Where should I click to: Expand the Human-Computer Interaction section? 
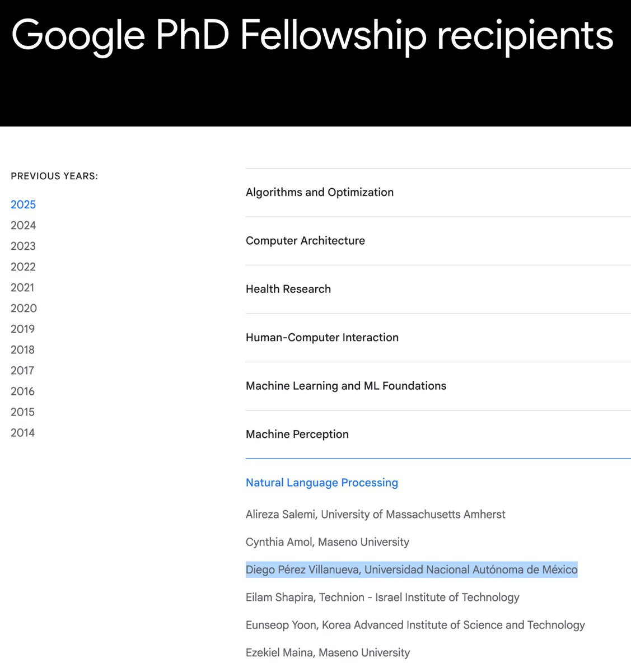click(438, 338)
